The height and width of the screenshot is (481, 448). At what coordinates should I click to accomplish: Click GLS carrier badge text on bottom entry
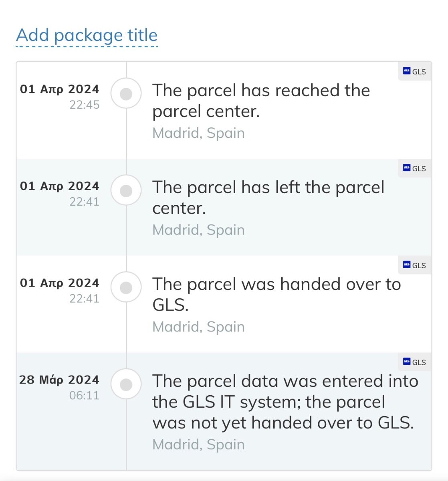419,362
